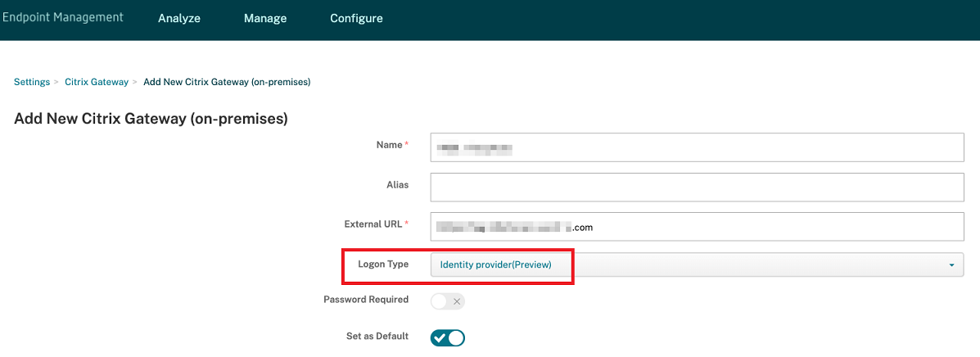Click the External URL input field
Image resolution: width=980 pixels, height=357 pixels.
tap(696, 227)
